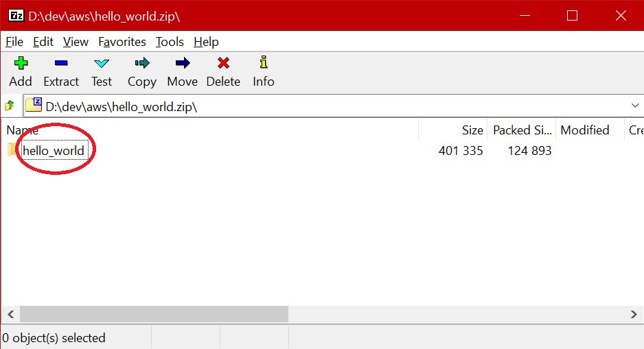Click the right arrow of horizontal scrollbar
Viewport: 644px width, 349px height.
[x=634, y=315]
